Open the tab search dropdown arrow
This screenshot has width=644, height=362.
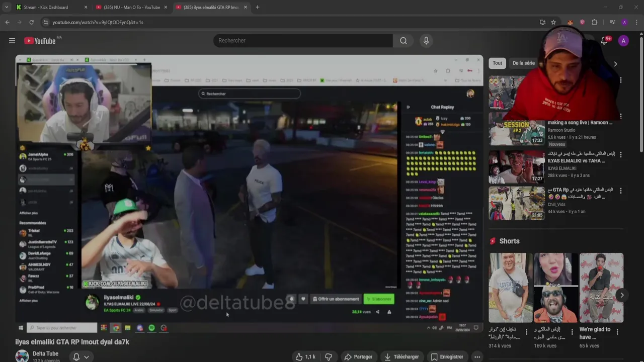point(7,7)
